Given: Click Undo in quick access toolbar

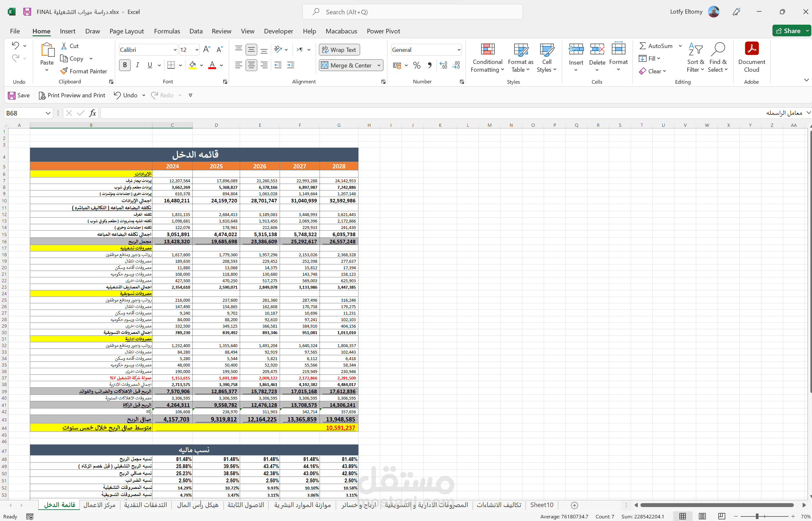Looking at the screenshot, I should pyautogui.click(x=126, y=95).
